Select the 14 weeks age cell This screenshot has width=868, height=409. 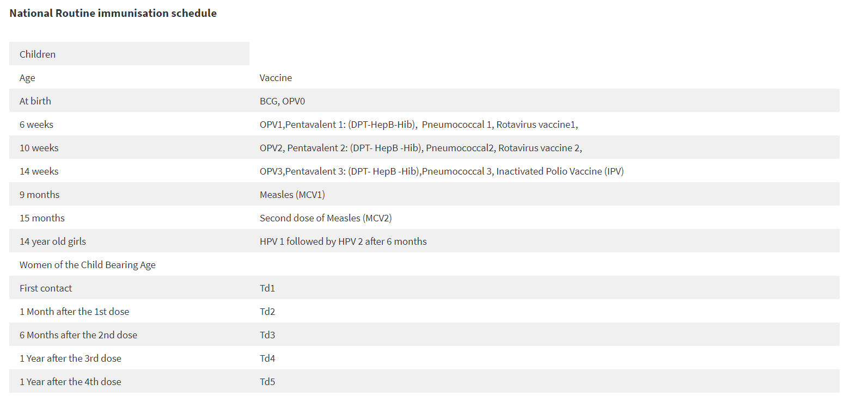click(39, 171)
